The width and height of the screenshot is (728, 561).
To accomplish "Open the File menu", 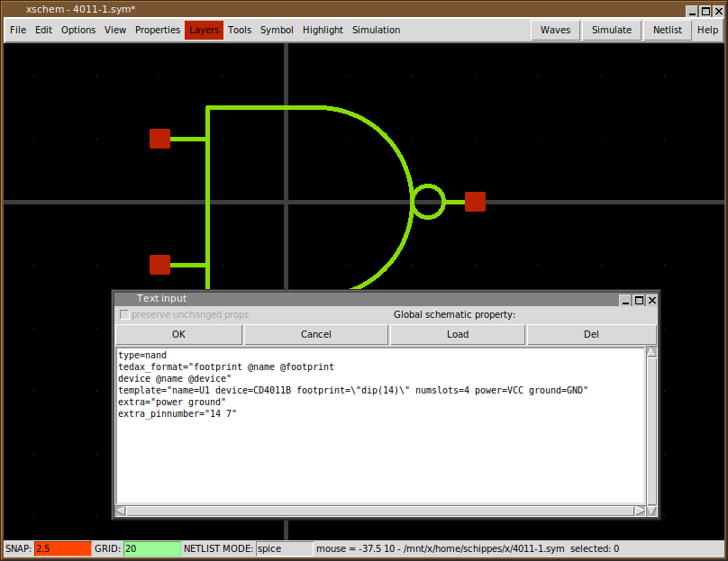I will pyautogui.click(x=18, y=30).
